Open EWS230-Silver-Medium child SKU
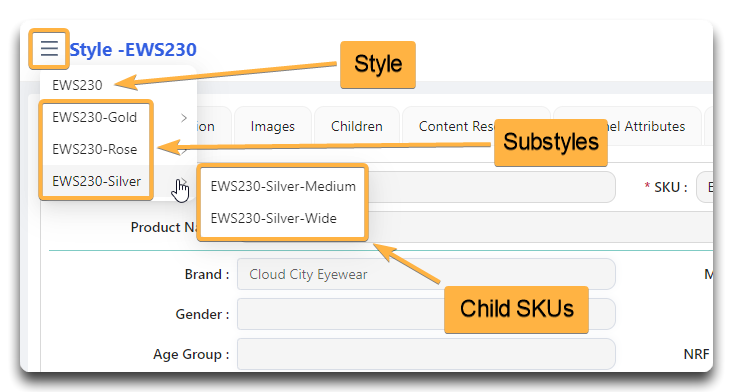Viewport: 733px width, 392px height. tap(283, 186)
